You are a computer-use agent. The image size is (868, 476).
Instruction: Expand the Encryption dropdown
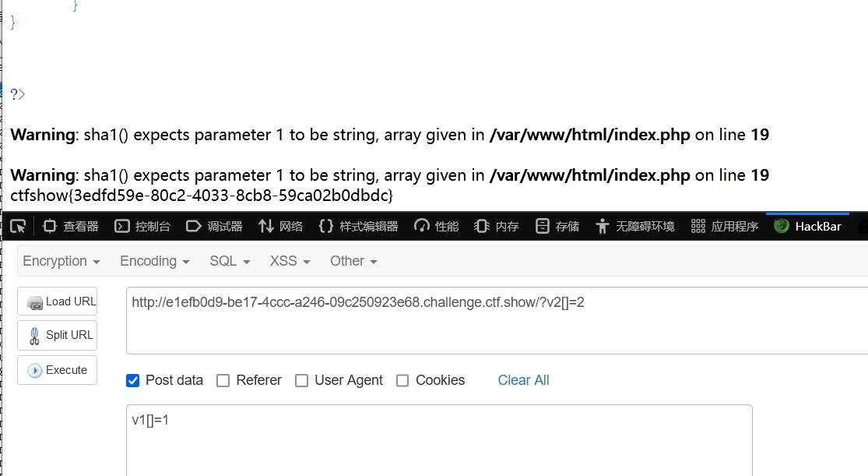click(x=61, y=261)
